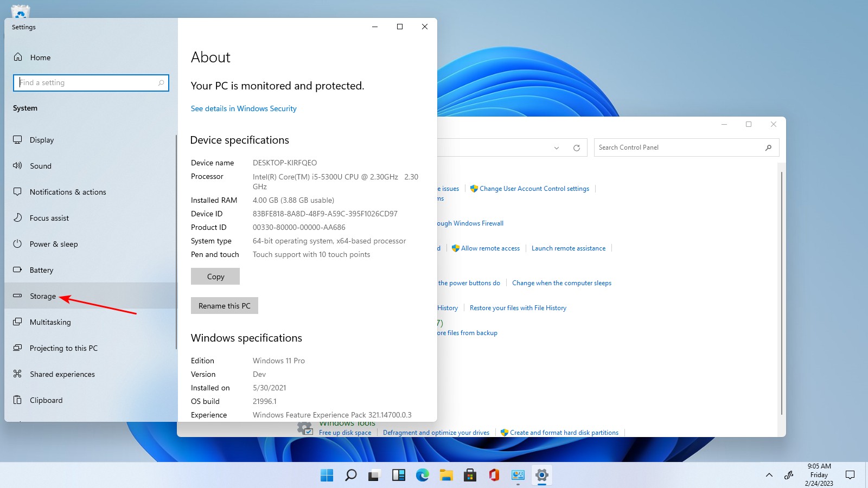Maximize the Control Panel window
This screenshot has height=488, width=868.
749,124
